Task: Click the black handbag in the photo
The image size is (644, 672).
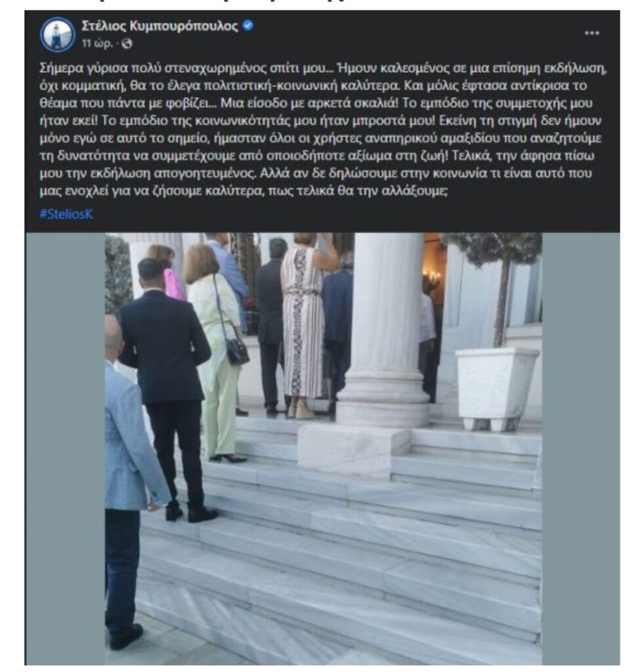Action: tap(237, 350)
